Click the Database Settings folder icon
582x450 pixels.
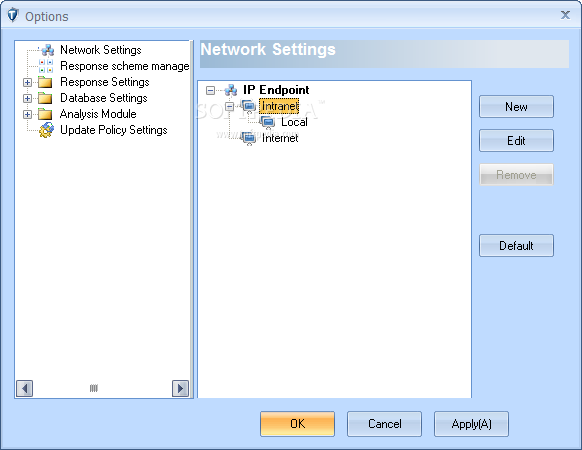click(45, 98)
